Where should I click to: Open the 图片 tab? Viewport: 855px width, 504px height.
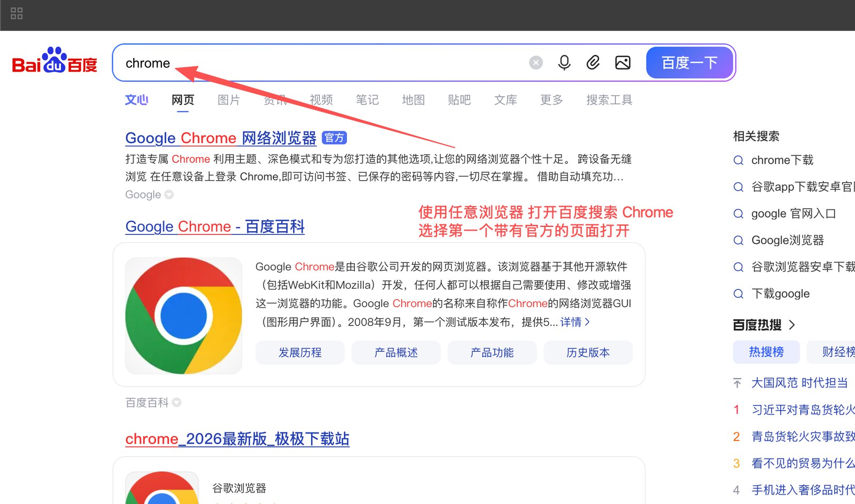point(229,100)
